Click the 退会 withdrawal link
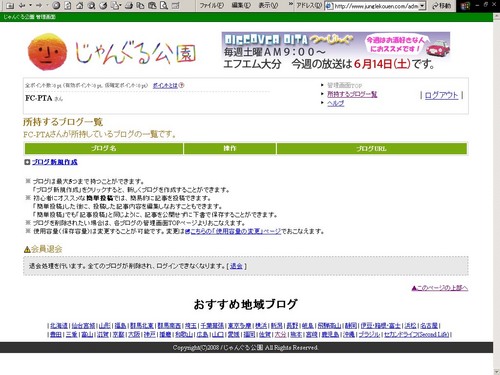Viewport: 500px width, 375px height. click(236, 266)
